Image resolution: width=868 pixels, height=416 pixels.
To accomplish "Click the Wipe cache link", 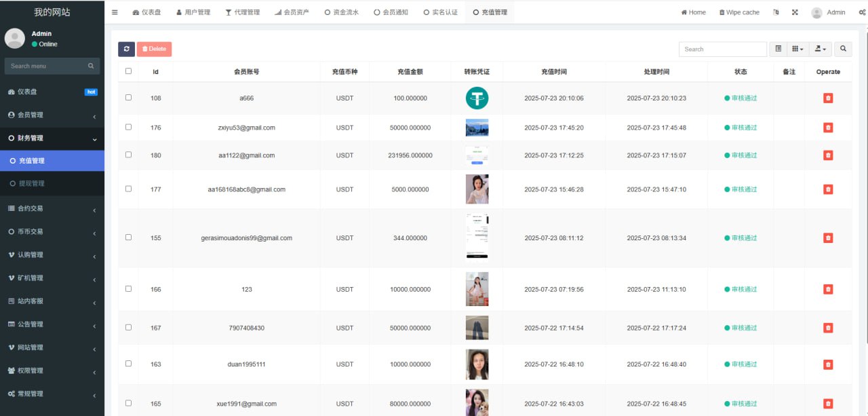I will click(739, 12).
